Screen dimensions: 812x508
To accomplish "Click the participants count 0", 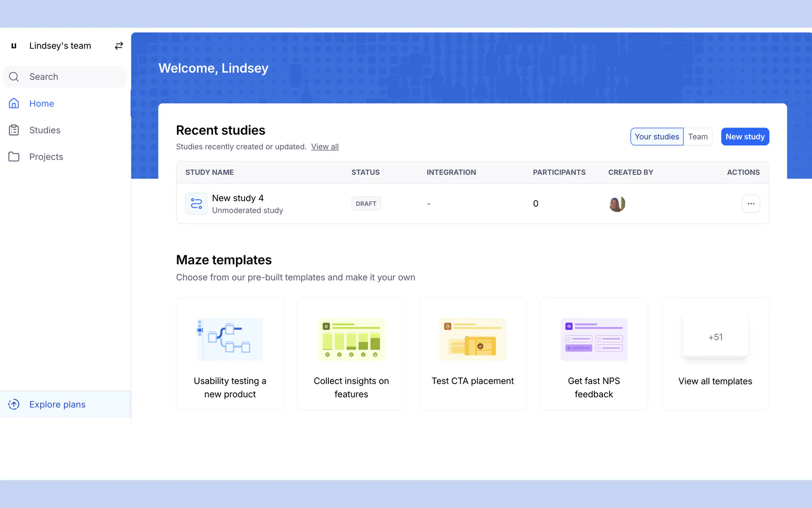I will pos(536,204).
